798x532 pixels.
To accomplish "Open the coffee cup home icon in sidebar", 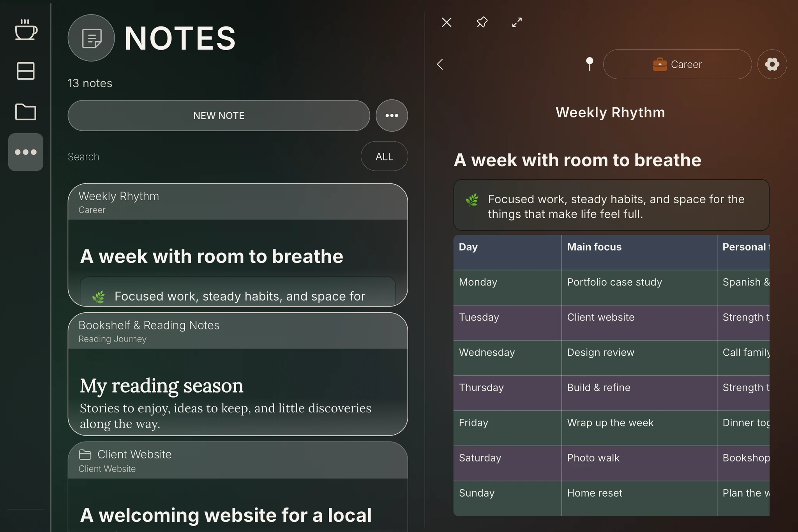I will pos(26,30).
